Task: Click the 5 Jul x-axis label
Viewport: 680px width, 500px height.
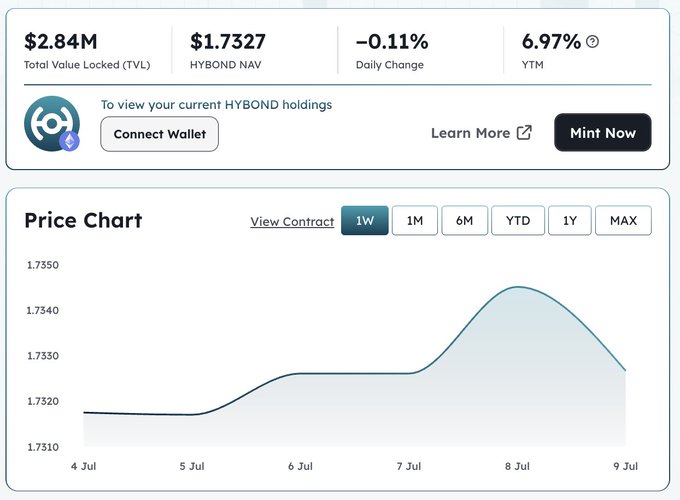Action: click(x=192, y=466)
